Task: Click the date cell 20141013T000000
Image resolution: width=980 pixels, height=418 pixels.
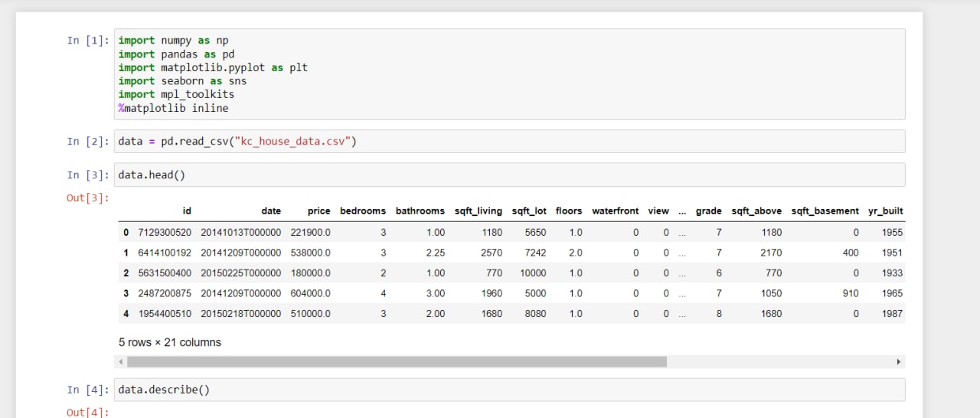Action: 241,232
